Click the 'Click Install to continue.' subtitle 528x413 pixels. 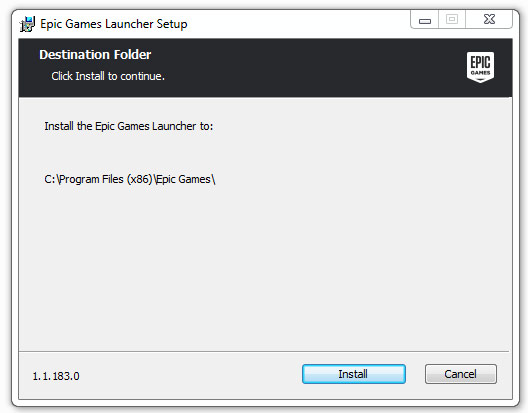[108, 76]
